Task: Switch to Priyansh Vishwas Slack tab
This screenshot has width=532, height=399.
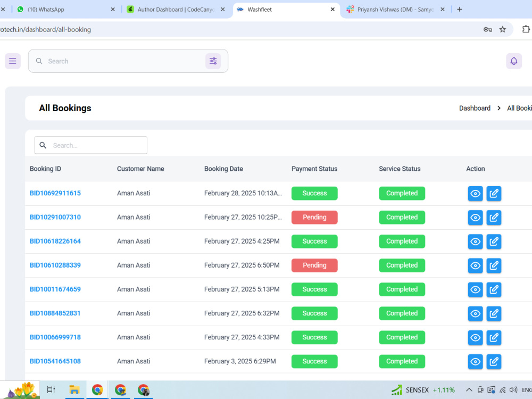Action: click(x=395, y=10)
